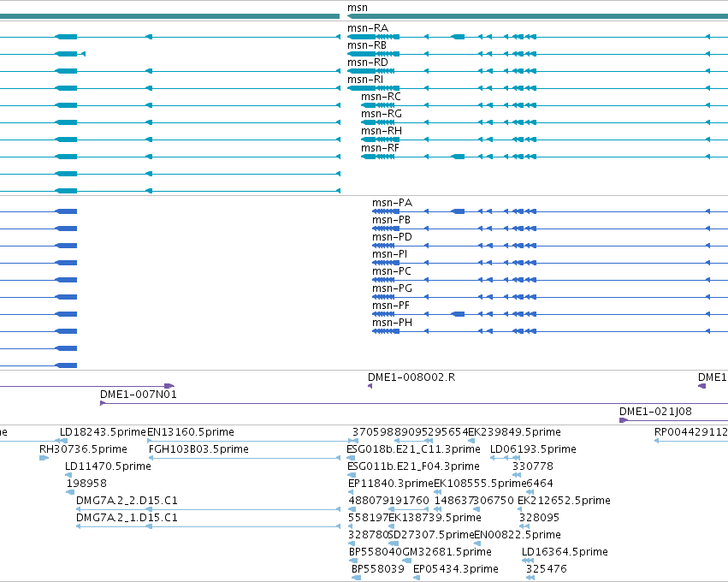This screenshot has width=728, height=582.
Task: Select the EK212652.5prime EST label
Action: (564, 501)
